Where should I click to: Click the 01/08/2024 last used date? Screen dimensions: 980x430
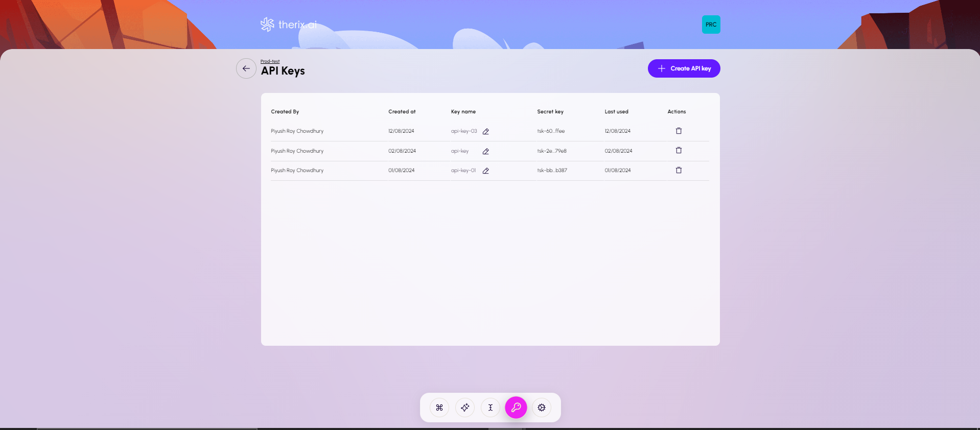click(x=618, y=171)
